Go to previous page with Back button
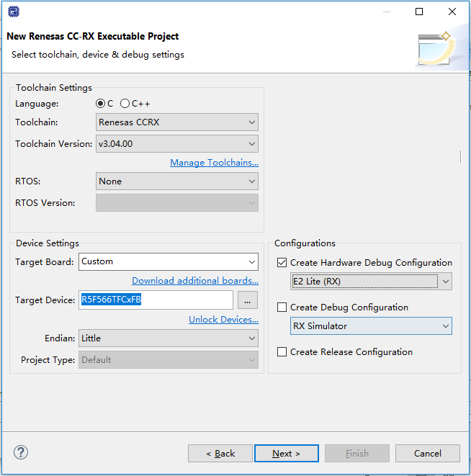The height and width of the screenshot is (476, 471). [220, 454]
